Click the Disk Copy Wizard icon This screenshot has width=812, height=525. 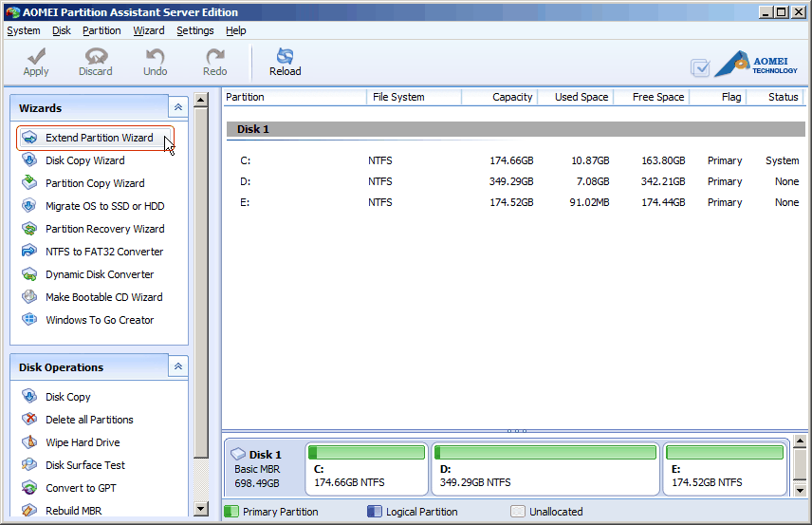click(29, 160)
